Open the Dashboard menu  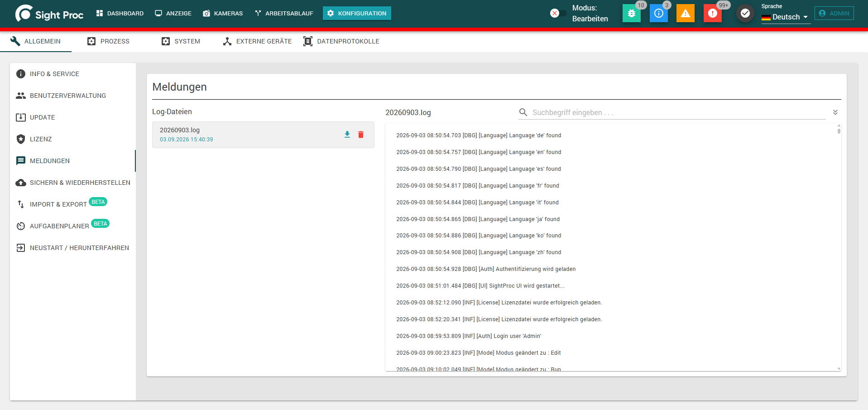tap(120, 13)
